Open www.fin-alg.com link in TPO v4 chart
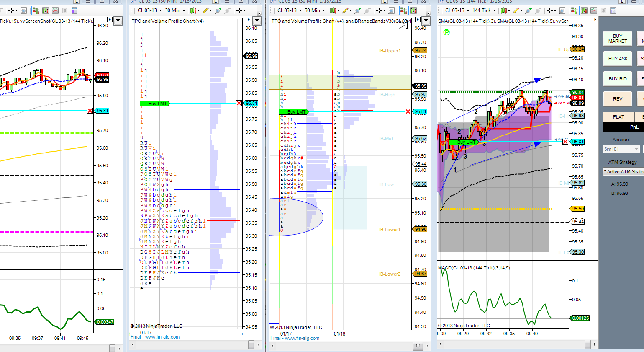Image resolution: width=644 pixels, height=352 pixels. coord(162,337)
